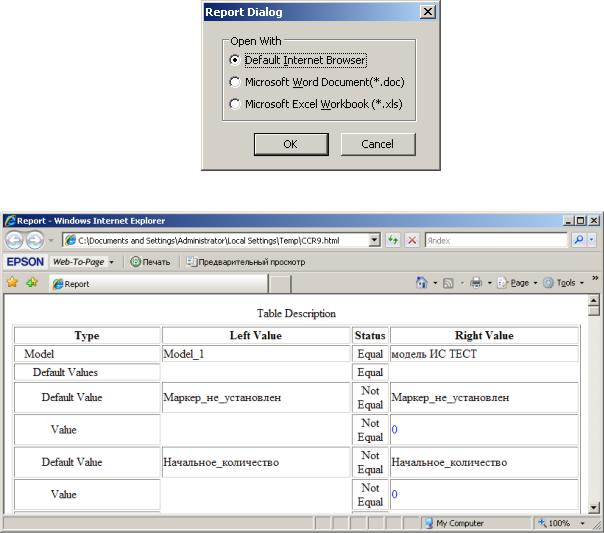Confirm Report Dialog with OK

(291, 144)
